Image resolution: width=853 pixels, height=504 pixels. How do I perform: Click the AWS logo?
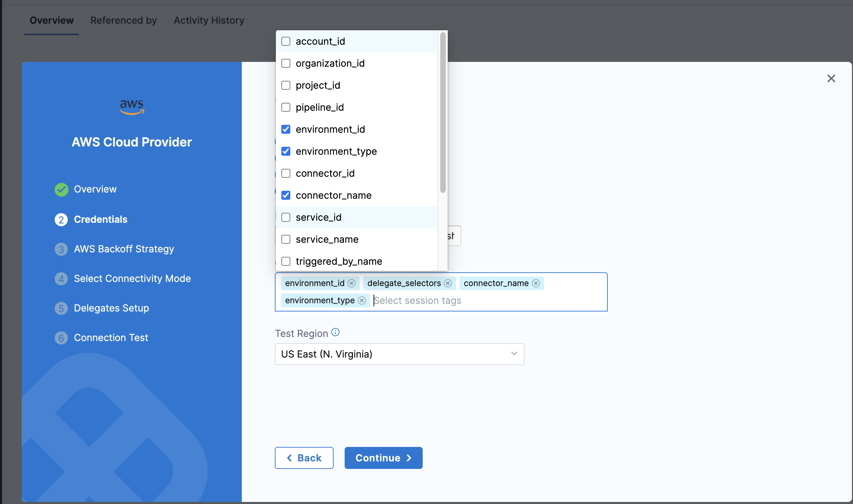[x=132, y=107]
